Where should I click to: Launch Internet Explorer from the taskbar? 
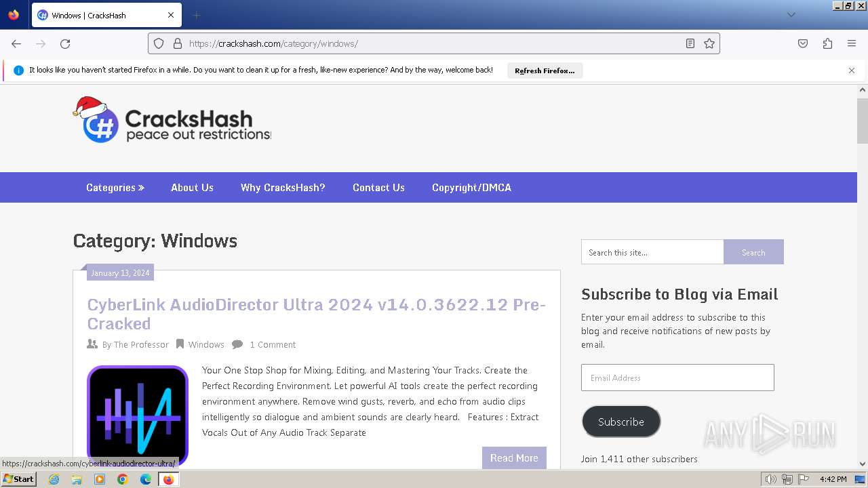(54, 479)
